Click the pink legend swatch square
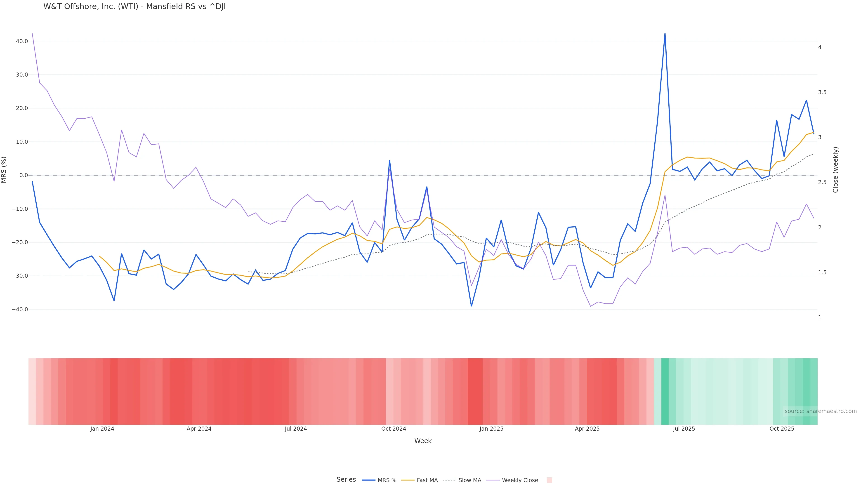This screenshot has width=868, height=488. coord(549,480)
